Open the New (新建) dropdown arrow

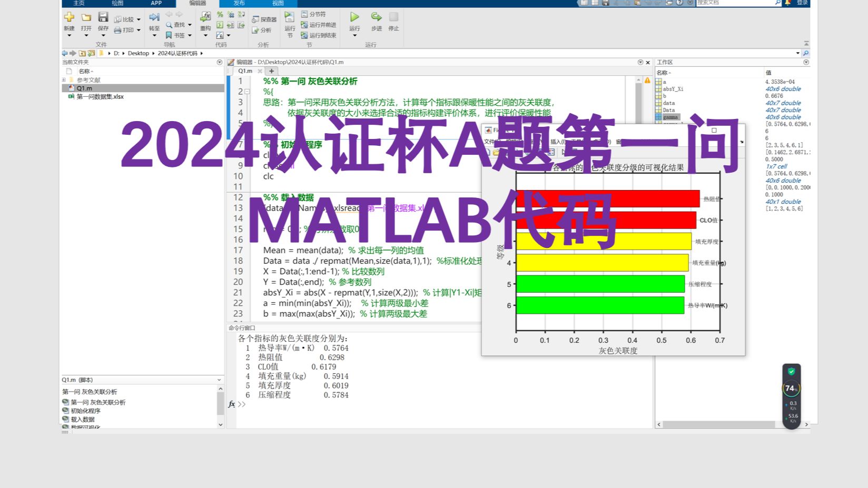[69, 35]
